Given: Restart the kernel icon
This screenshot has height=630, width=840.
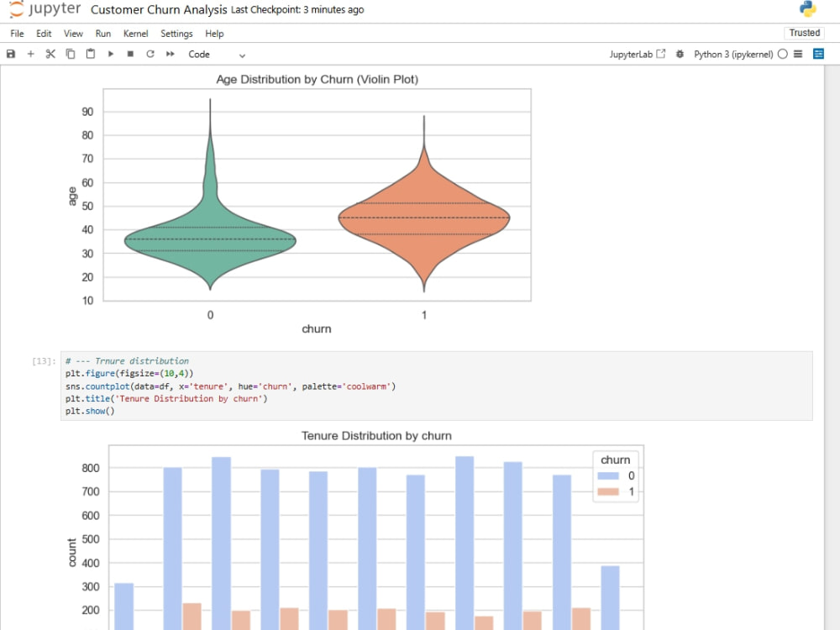Looking at the screenshot, I should tap(150, 54).
